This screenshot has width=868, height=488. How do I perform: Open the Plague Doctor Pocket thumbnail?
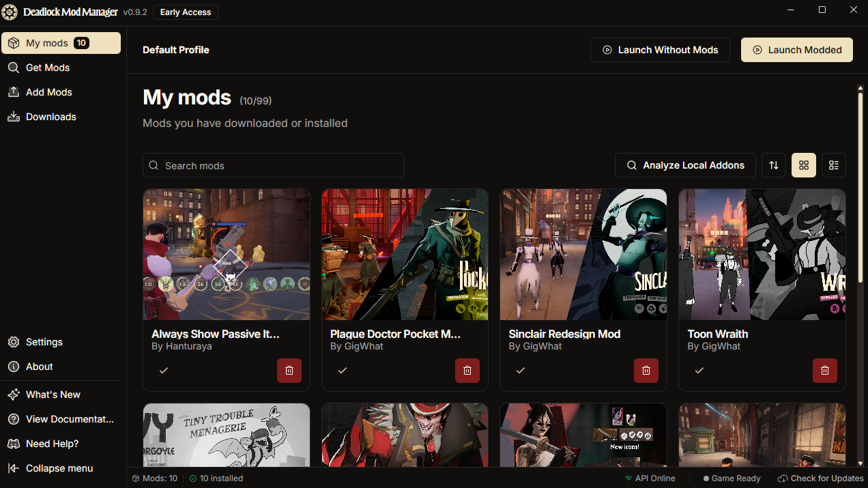click(405, 255)
